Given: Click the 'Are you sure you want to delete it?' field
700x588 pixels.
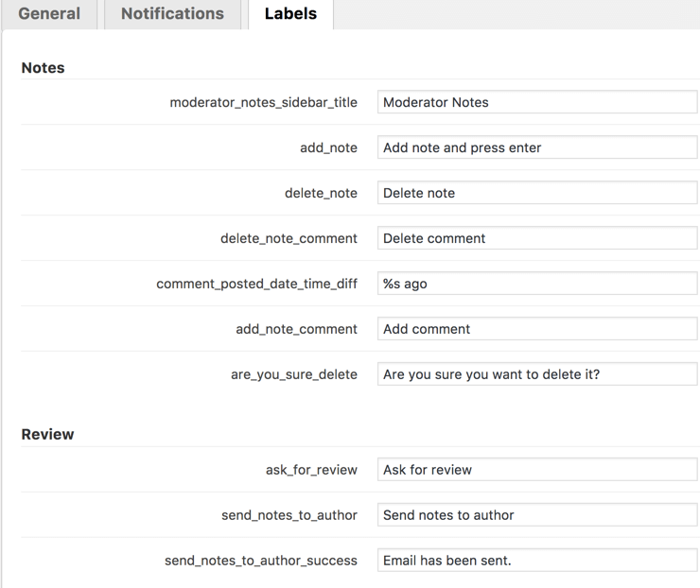Looking at the screenshot, I should click(x=536, y=374).
